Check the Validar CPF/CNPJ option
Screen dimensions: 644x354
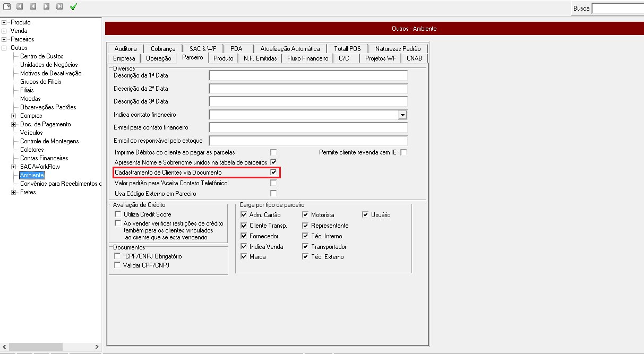118,265
